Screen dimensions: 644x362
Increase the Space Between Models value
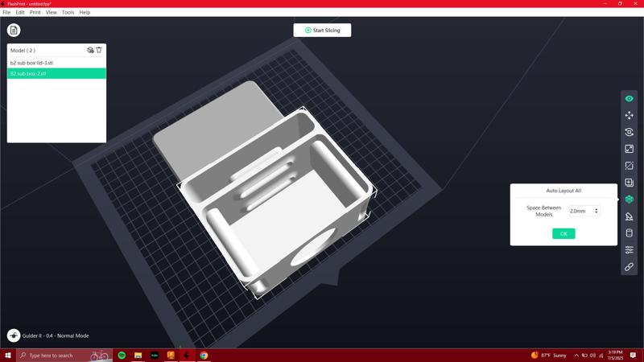pos(597,209)
